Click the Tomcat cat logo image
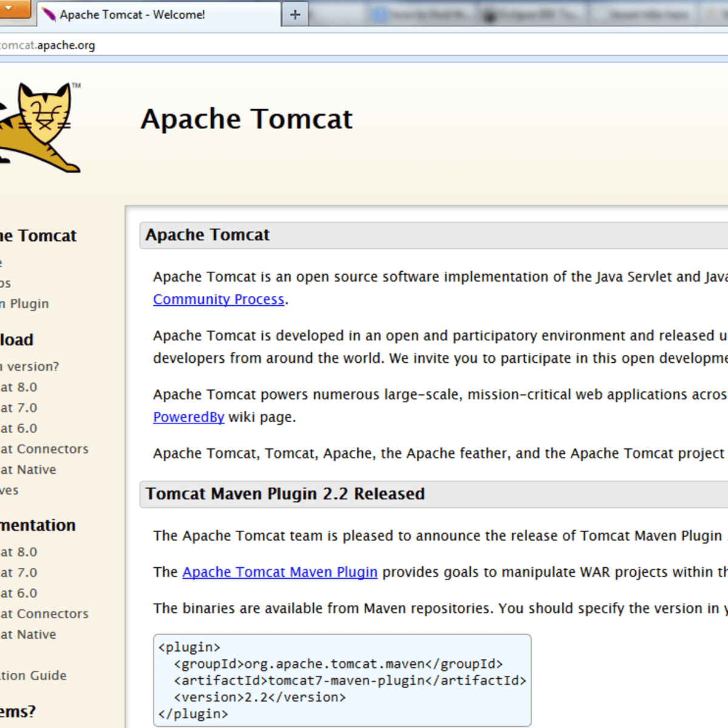This screenshot has width=728, height=728. tap(40, 127)
